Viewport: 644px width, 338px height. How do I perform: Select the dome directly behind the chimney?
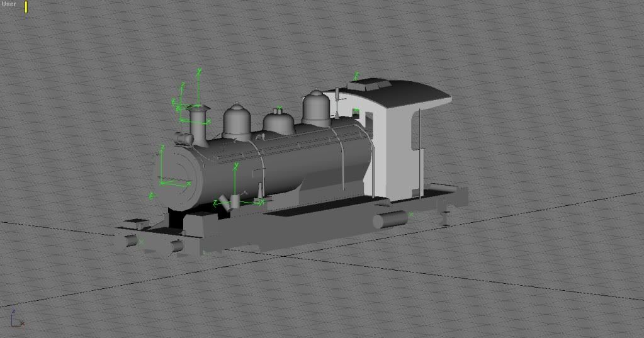click(x=237, y=122)
